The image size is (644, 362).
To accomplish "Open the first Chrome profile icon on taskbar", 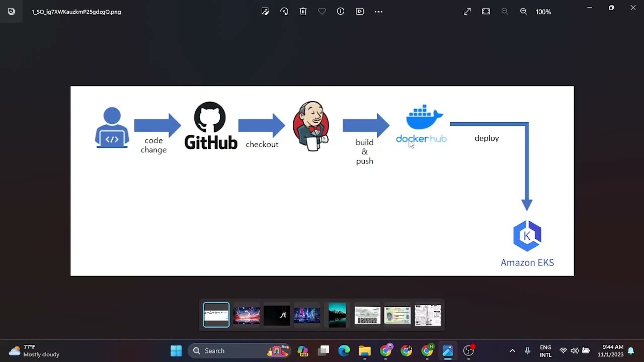I will coord(386,351).
